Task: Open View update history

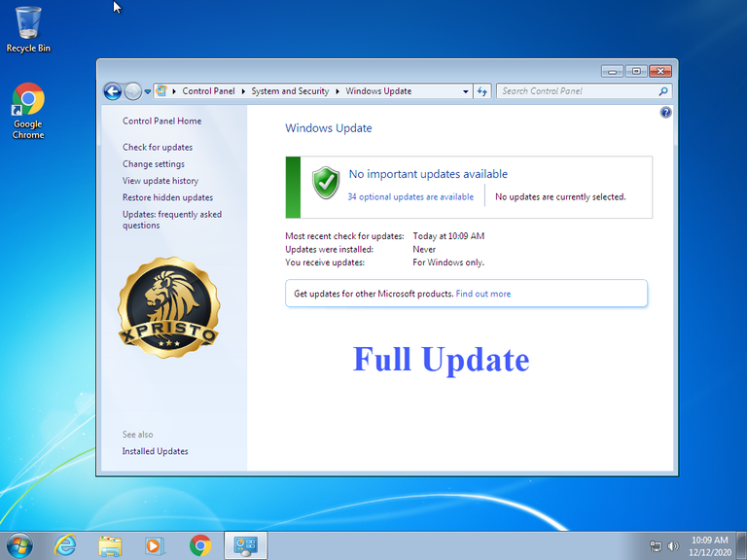Action: pos(160,181)
